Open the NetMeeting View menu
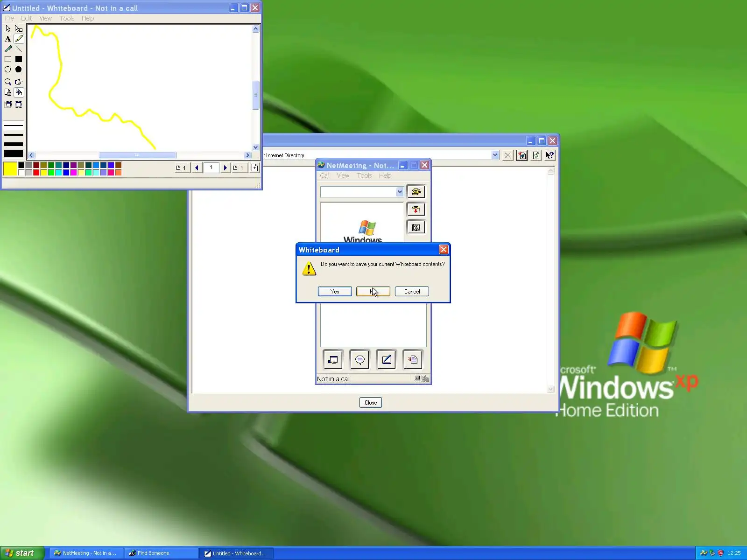 343,175
